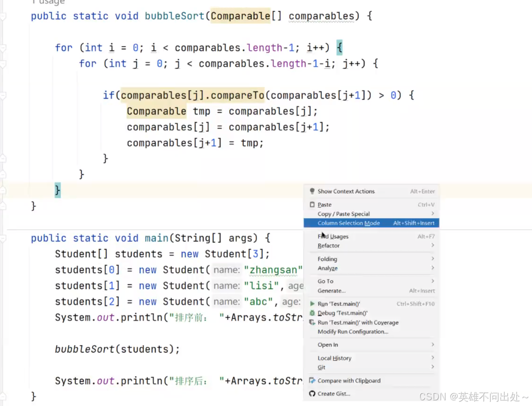Expand the Copy / Paste Special submenu

[372, 214]
